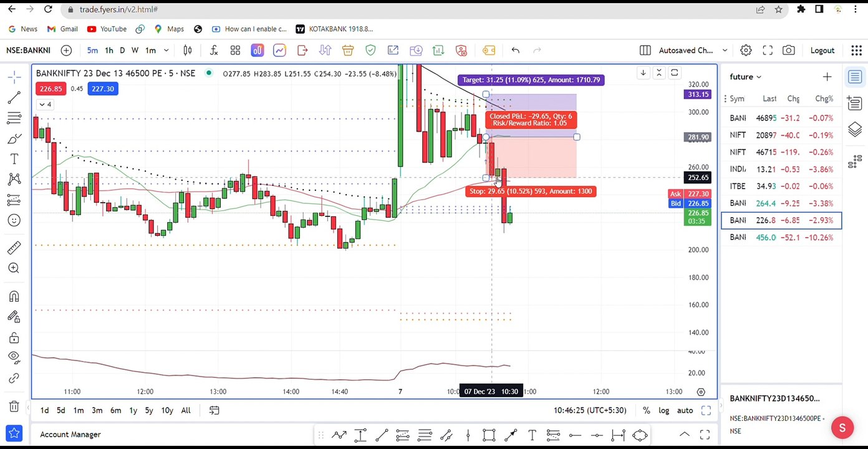Open the long position forecasting tool
868x449 pixels.
click(x=14, y=200)
